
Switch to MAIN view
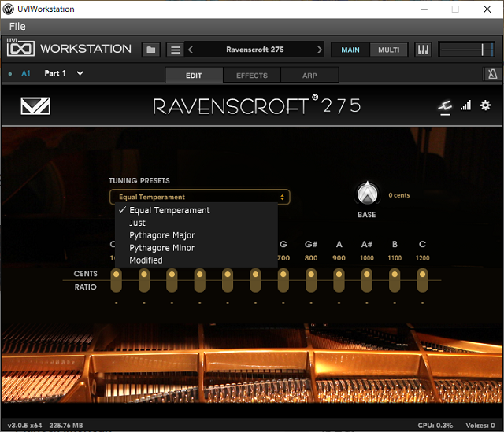pos(350,50)
